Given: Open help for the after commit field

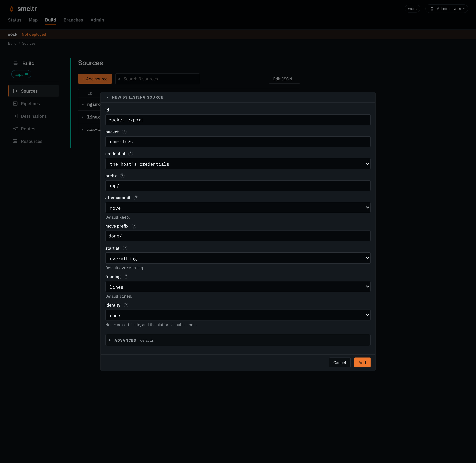Looking at the screenshot, I should (136, 198).
